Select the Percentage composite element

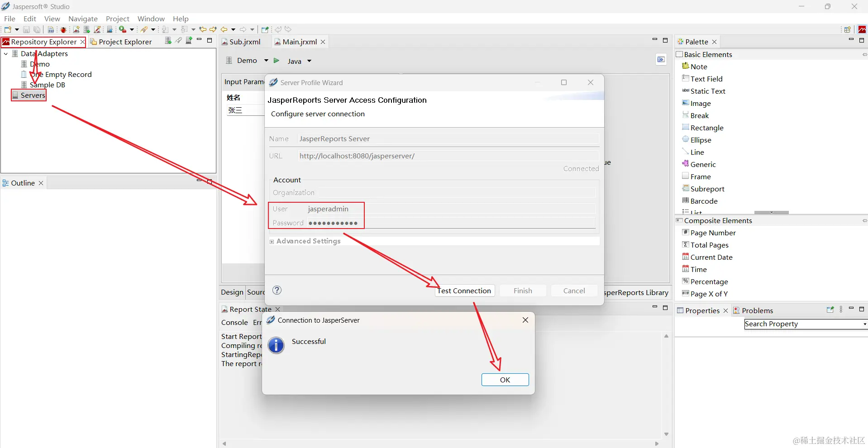point(705,281)
